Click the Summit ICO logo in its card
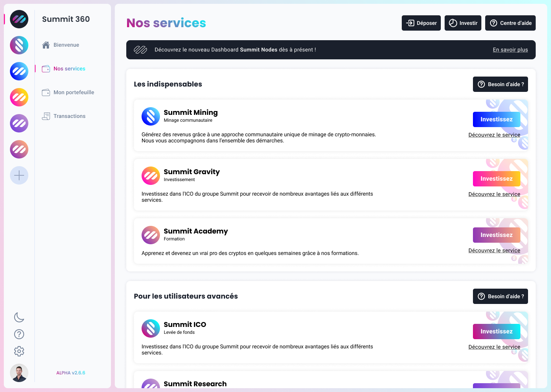The width and height of the screenshot is (551, 392). (151, 328)
